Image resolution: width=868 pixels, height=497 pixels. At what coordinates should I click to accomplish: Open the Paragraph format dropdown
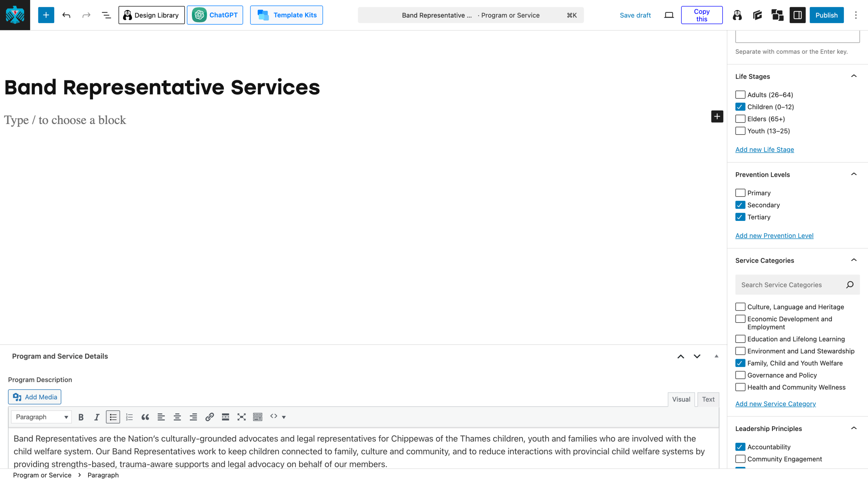point(41,417)
